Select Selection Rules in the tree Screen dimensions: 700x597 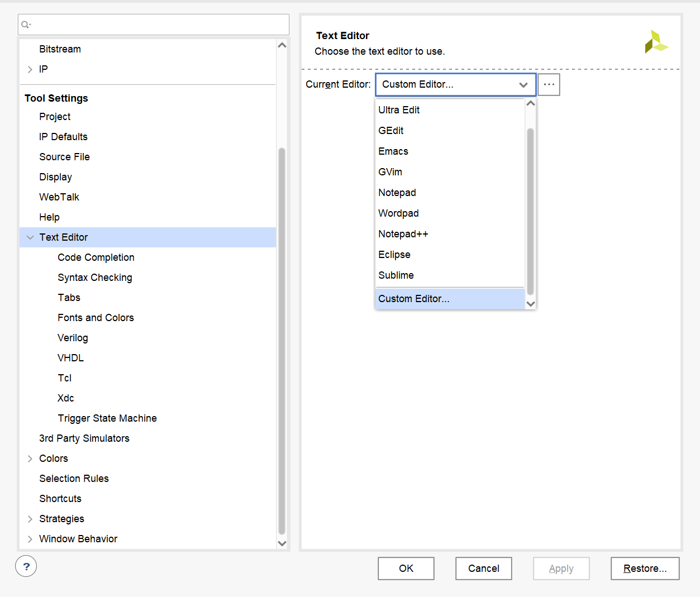coord(74,479)
